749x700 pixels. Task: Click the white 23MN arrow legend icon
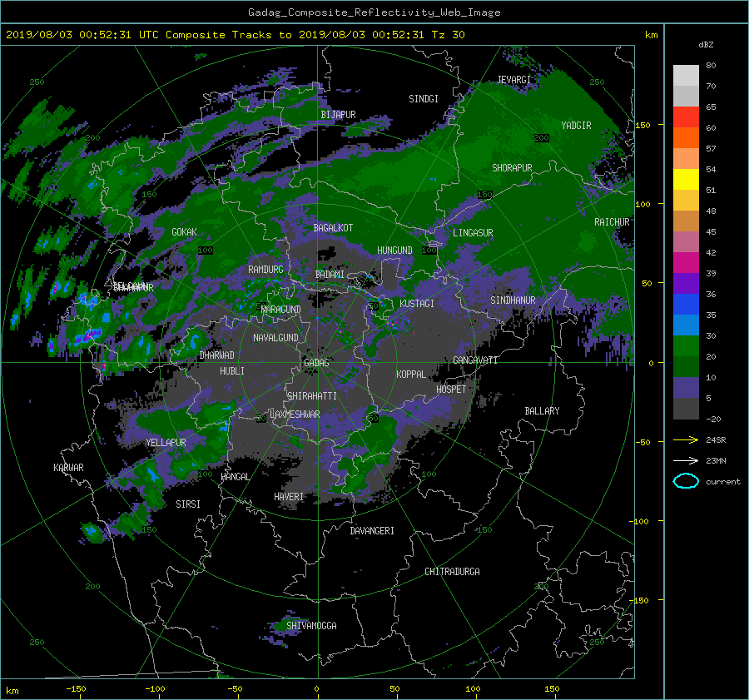(686, 460)
